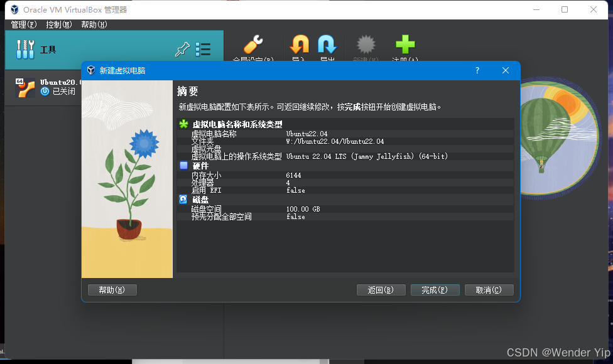Click the 磁盘 disk section header
Viewport: 613px width, 364px height.
[x=200, y=200]
